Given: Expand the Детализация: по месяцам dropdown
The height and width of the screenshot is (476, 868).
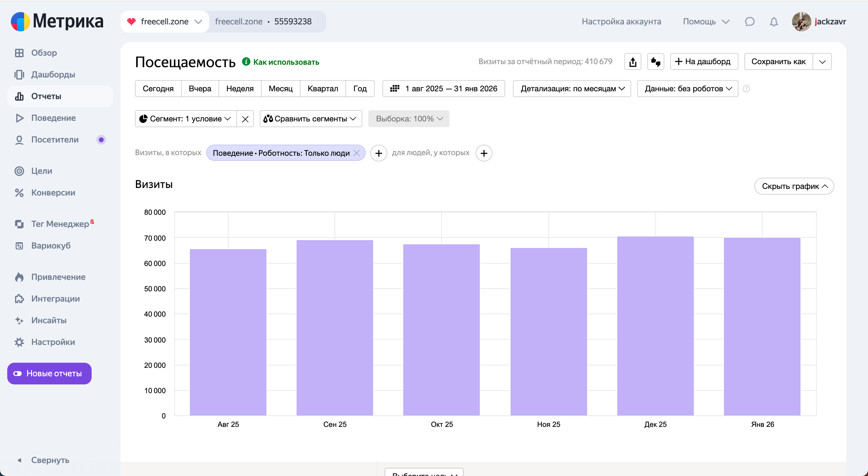Looking at the screenshot, I should [x=571, y=89].
